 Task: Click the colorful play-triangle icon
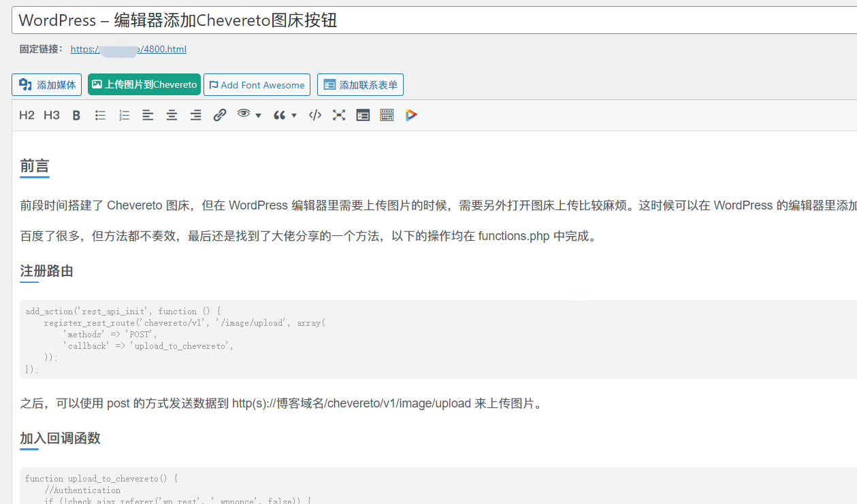pos(411,115)
